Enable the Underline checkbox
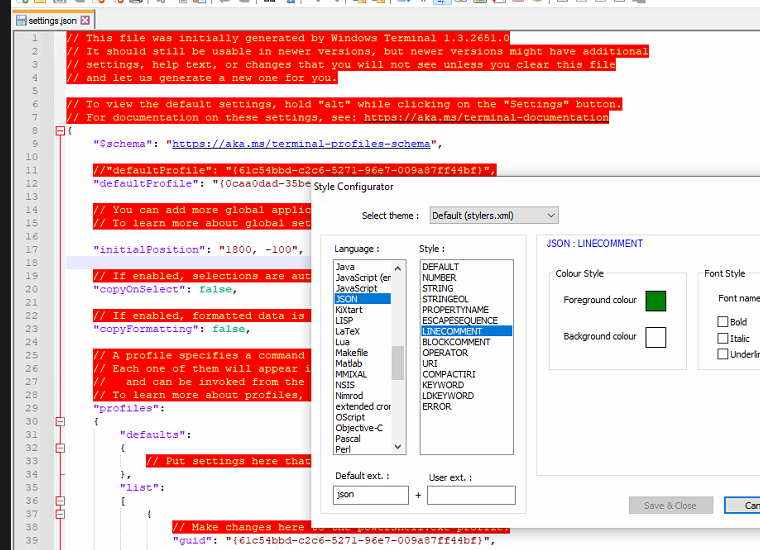 [723, 354]
